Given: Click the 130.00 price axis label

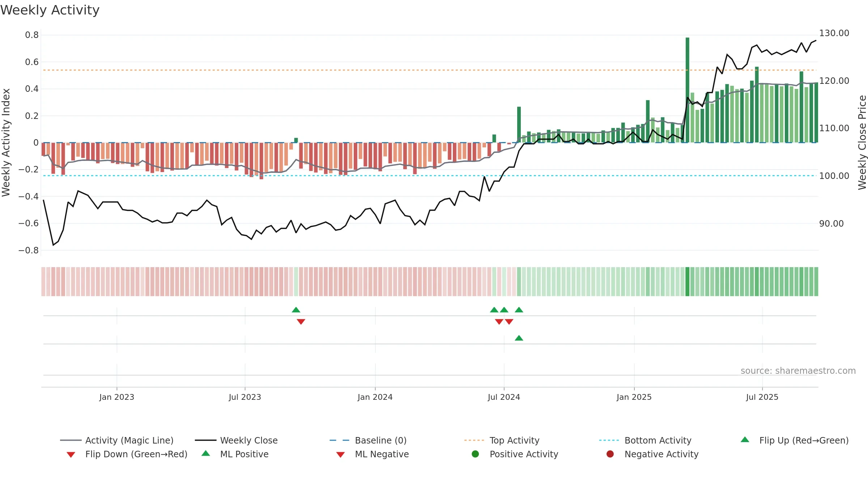Looking at the screenshot, I should [834, 33].
